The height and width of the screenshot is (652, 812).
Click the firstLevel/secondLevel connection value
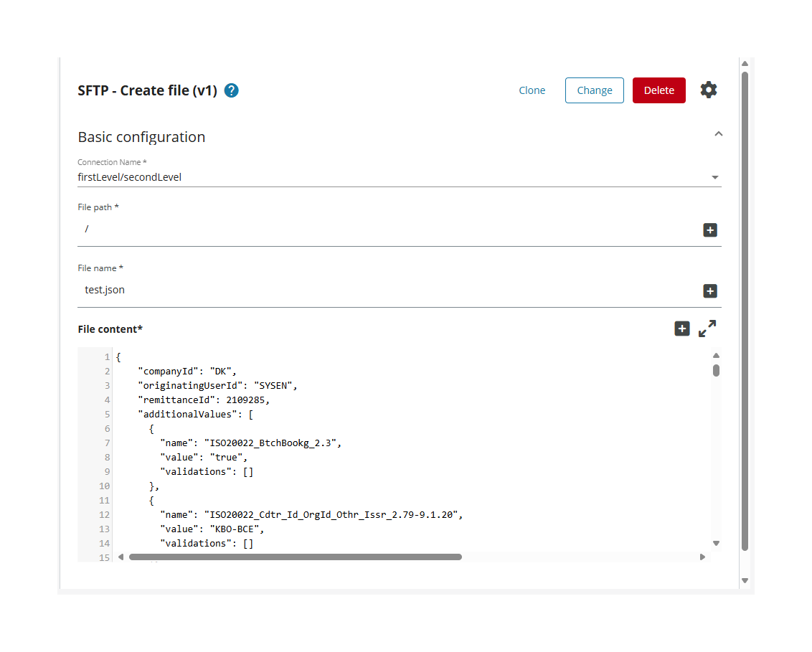pyautogui.click(x=129, y=177)
